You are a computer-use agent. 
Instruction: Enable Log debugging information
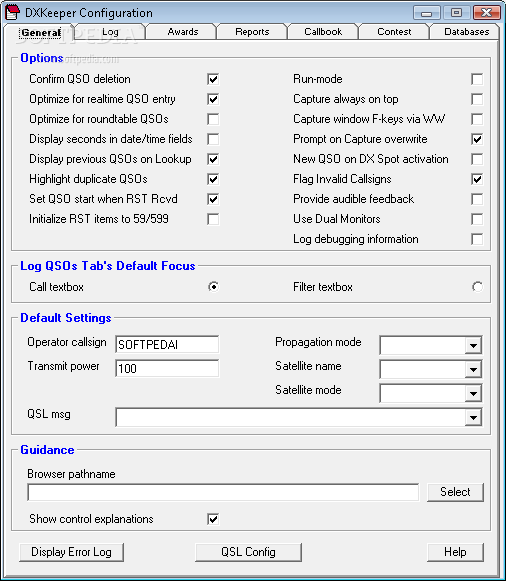coord(477,239)
